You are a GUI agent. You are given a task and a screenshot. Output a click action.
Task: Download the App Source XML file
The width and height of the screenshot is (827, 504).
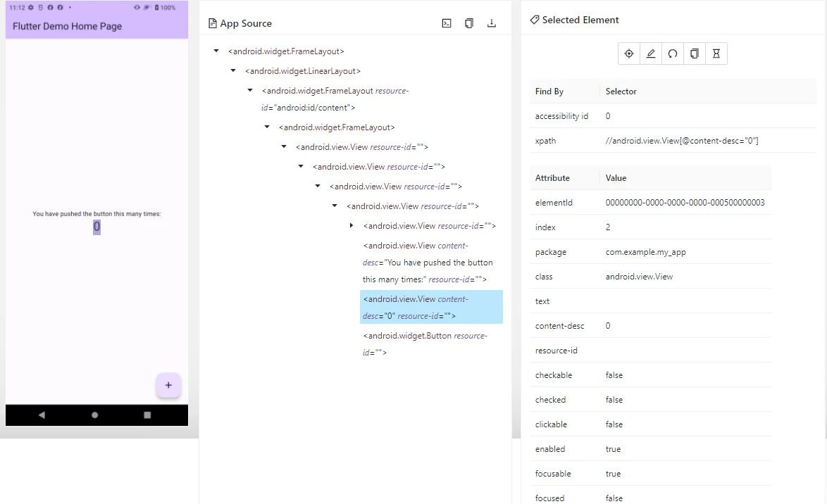492,23
